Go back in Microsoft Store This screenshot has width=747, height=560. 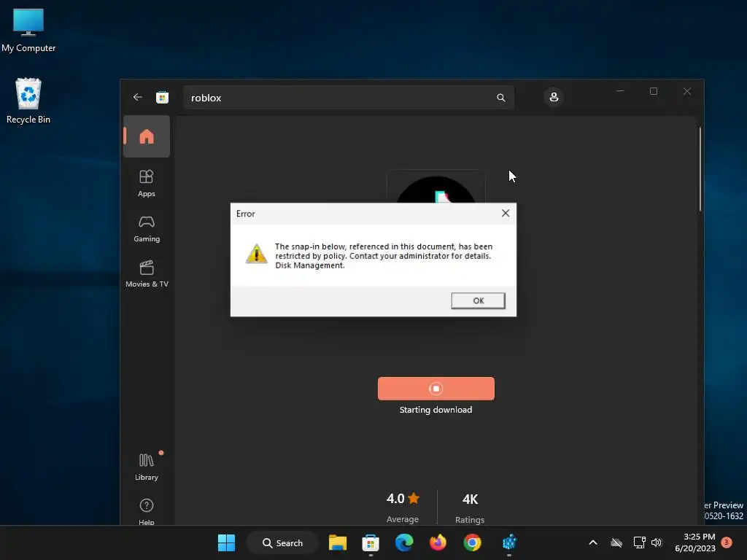(138, 97)
